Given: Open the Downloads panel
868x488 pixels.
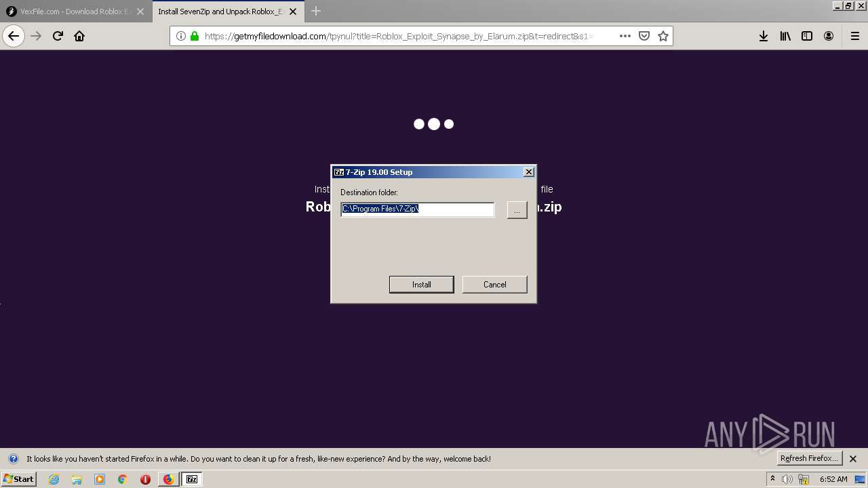Looking at the screenshot, I should click(764, 36).
